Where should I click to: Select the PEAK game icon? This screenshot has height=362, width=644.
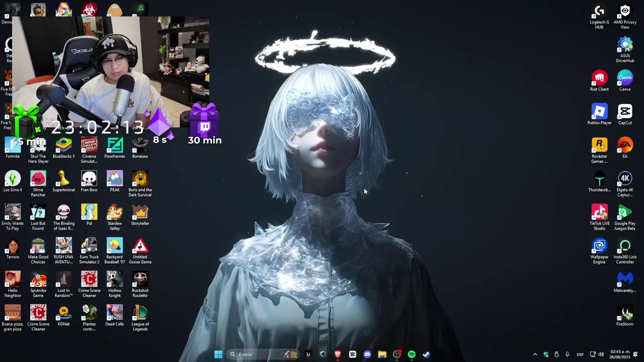click(x=115, y=182)
